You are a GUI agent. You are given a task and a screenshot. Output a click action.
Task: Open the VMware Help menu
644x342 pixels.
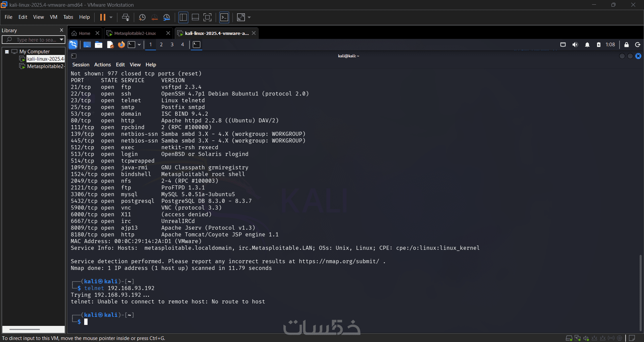[x=85, y=17]
